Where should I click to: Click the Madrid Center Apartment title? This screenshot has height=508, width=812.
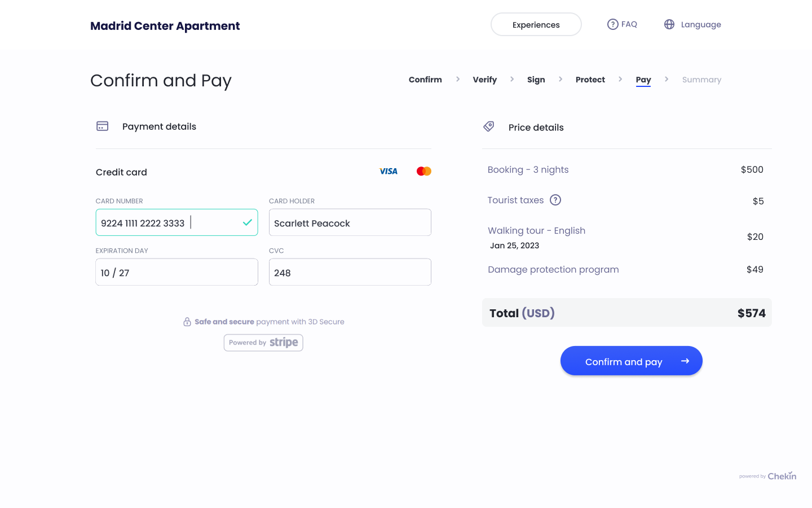pos(165,26)
